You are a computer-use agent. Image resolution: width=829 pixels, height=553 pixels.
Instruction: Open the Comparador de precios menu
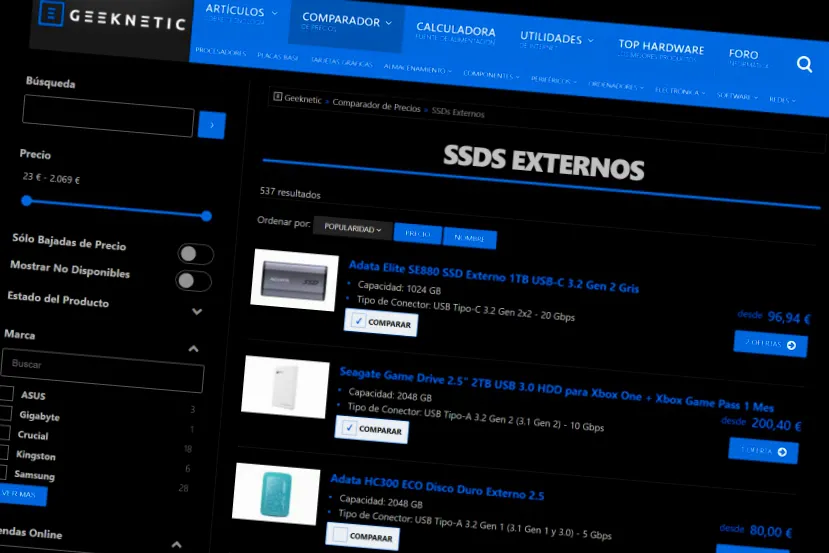[x=346, y=23]
